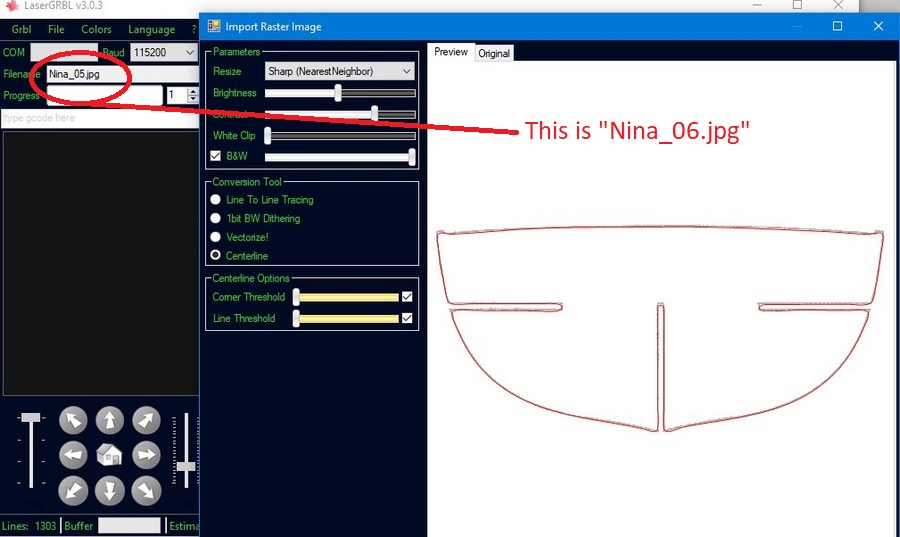Jog down-right with the diagonal arrow button
Viewport: 900px width, 537px height.
146,491
